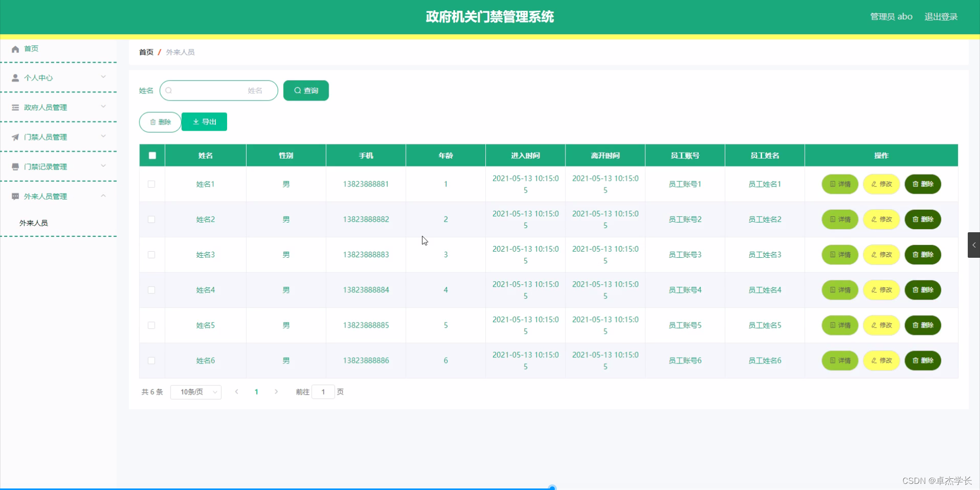Expand the 个人中心 sidebar section
Image resolution: width=980 pixels, height=490 pixels.
[x=104, y=77]
